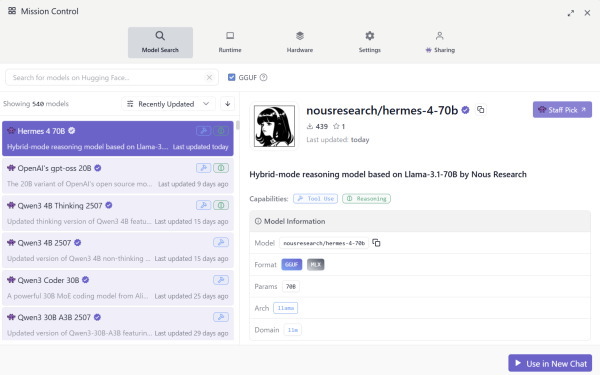The image size is (600, 375).
Task: Click the downloads count icon showing 439
Action: point(310,126)
